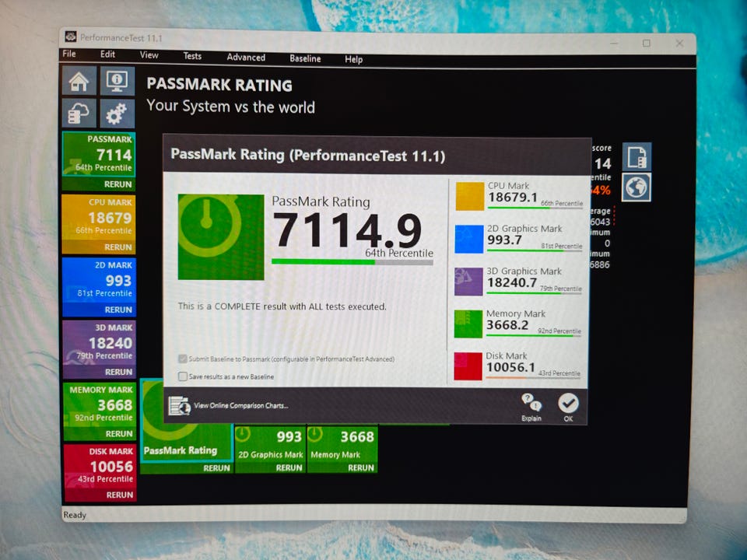Open the cloud baseline management icon
This screenshot has width=747, height=560.
79,114
